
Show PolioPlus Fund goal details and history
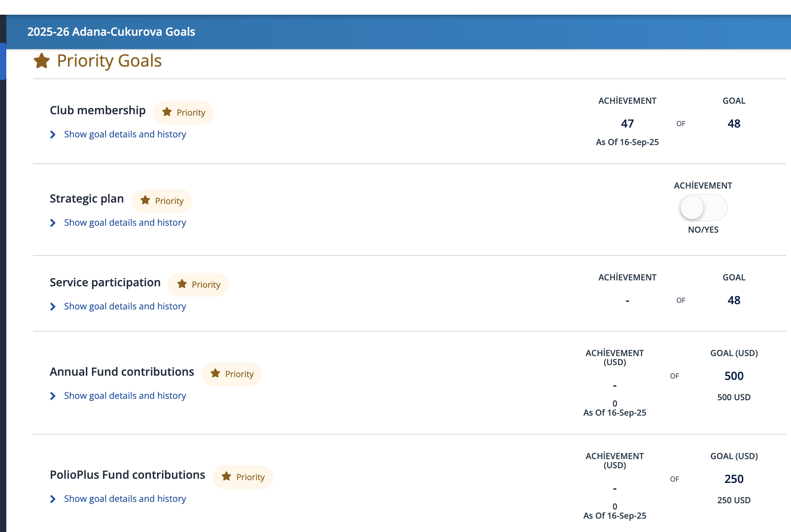125,499
